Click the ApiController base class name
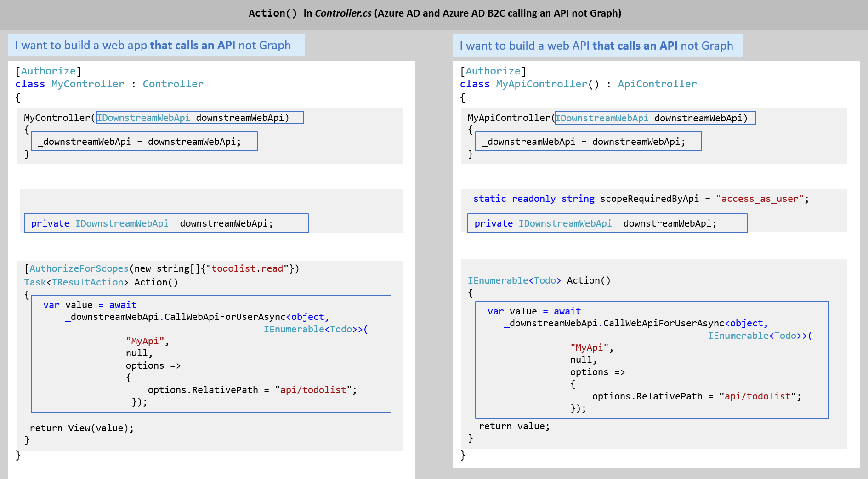 (x=657, y=84)
